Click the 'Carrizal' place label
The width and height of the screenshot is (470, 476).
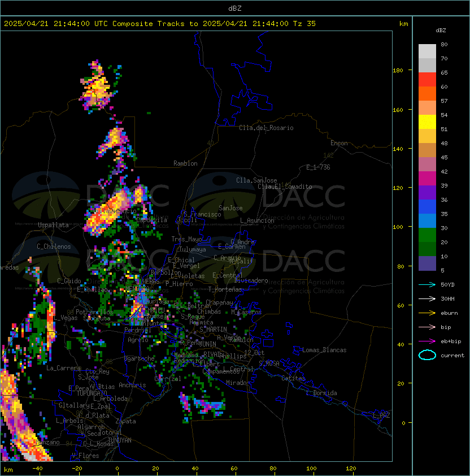(168, 379)
